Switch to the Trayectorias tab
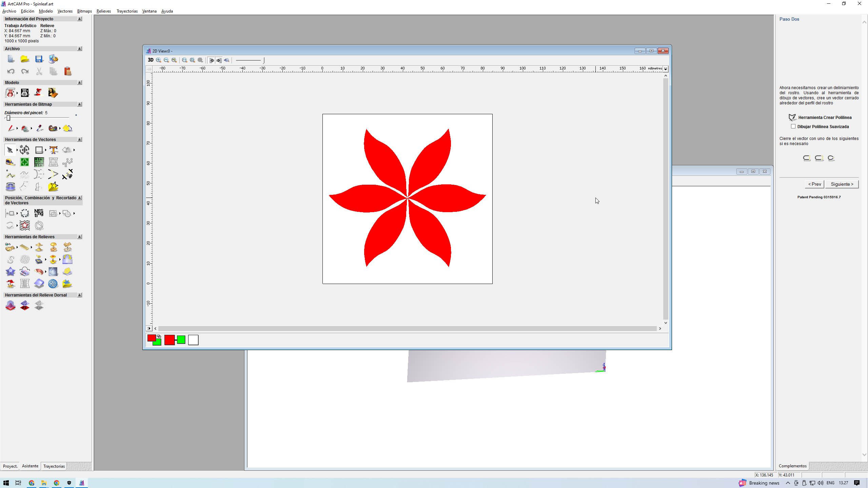Viewport: 868px width, 488px height. pyautogui.click(x=54, y=466)
